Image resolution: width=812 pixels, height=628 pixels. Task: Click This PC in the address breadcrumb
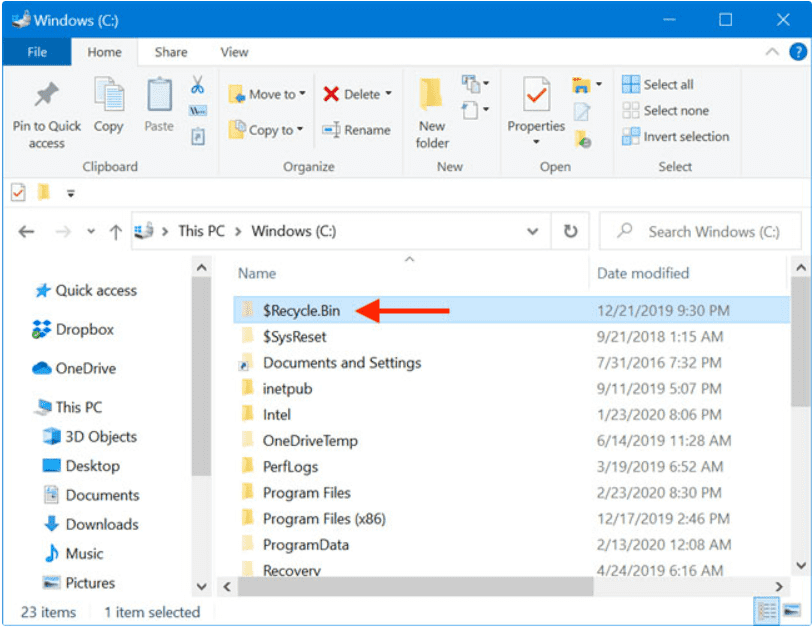201,231
